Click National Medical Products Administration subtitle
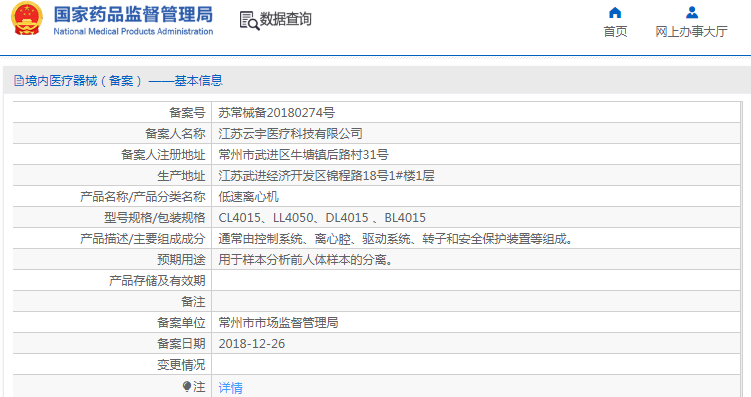Screen dimensions: 751x397 (x=133, y=32)
